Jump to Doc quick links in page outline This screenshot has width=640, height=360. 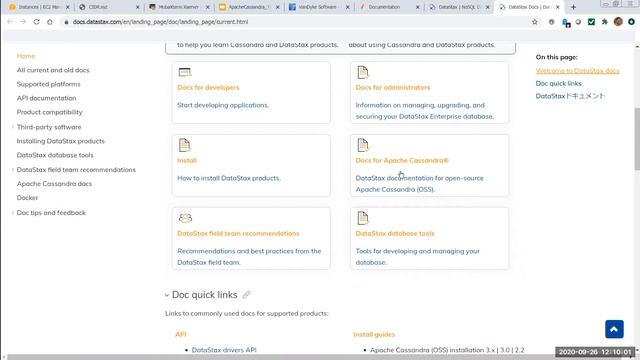[558, 83]
